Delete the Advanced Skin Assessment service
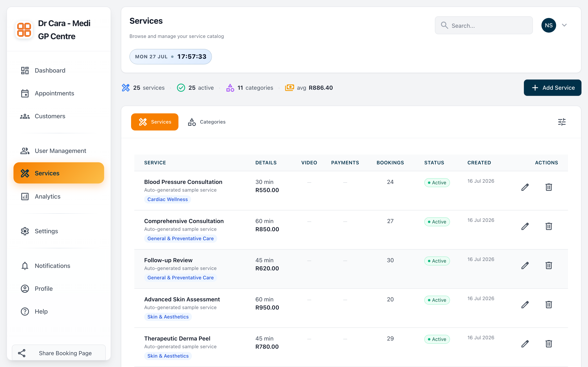Image resolution: width=588 pixels, height=367 pixels. [549, 304]
